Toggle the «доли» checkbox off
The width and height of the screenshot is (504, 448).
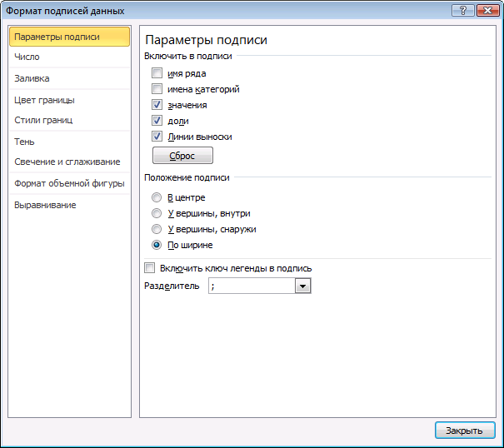click(x=157, y=121)
